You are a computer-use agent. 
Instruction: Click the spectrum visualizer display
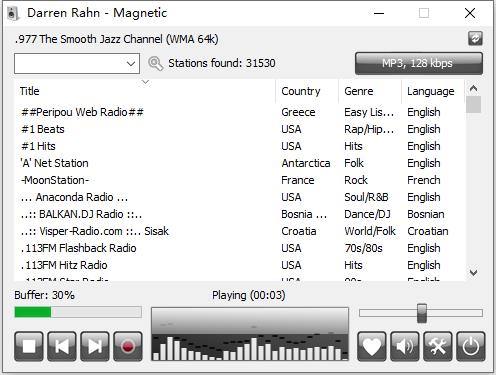250,334
